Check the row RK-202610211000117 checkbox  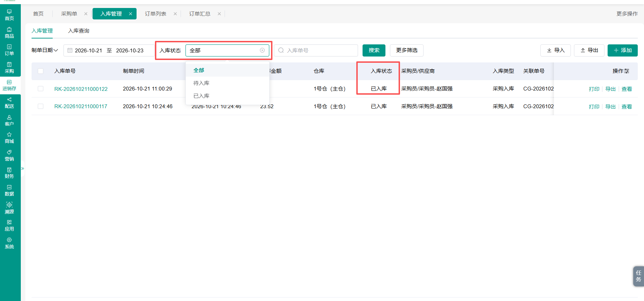[41, 106]
